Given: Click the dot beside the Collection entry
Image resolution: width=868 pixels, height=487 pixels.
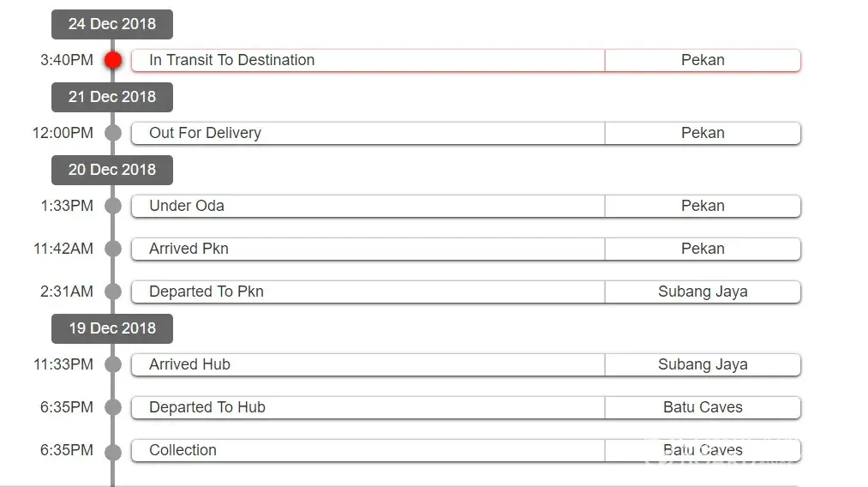Looking at the screenshot, I should 113,450.
